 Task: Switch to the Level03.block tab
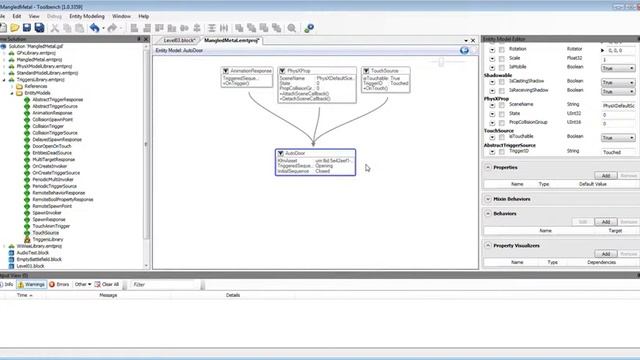click(178, 40)
